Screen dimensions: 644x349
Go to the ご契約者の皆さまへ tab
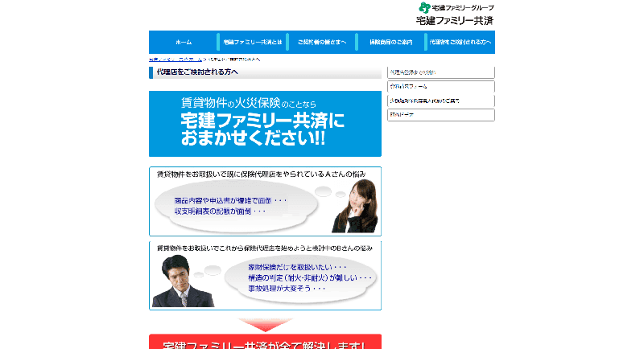click(x=321, y=42)
